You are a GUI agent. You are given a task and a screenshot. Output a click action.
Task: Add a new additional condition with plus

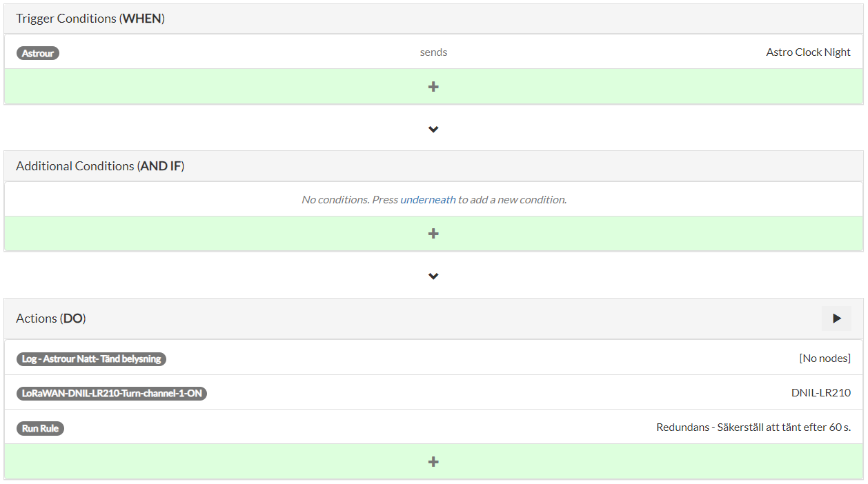tap(433, 234)
